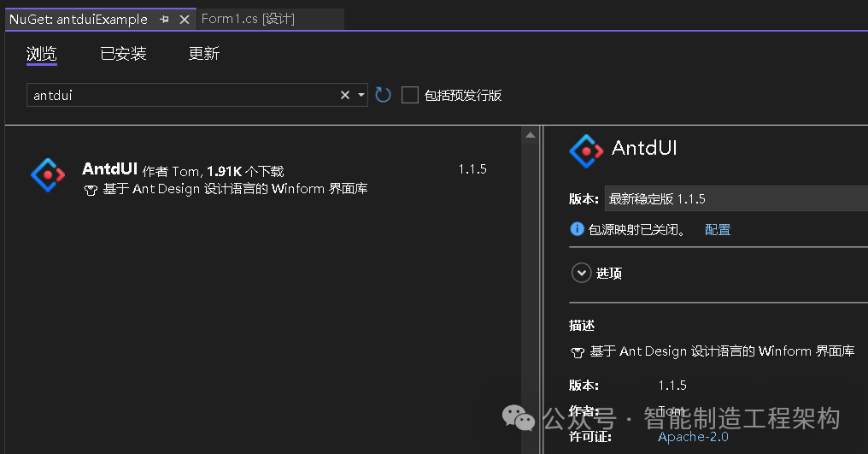
Task: Clear the antdui search text
Action: [345, 96]
